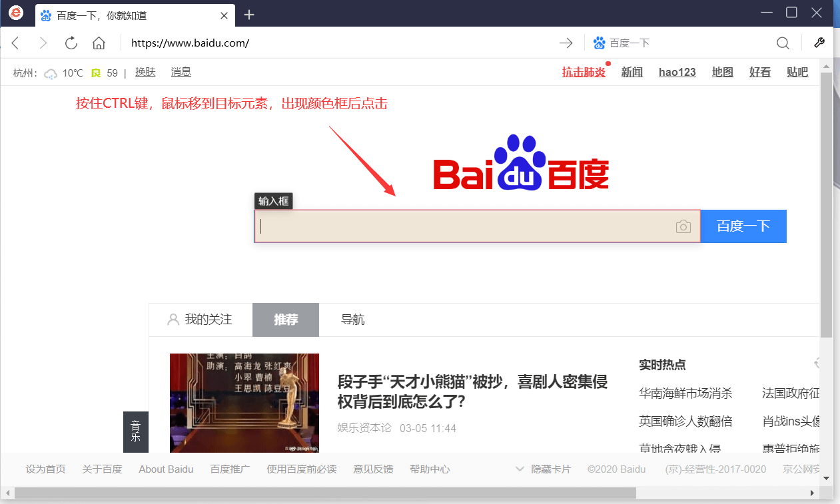Image resolution: width=840 pixels, height=504 pixels.
Task: Click the 音乐 side tab
Action: point(136,431)
